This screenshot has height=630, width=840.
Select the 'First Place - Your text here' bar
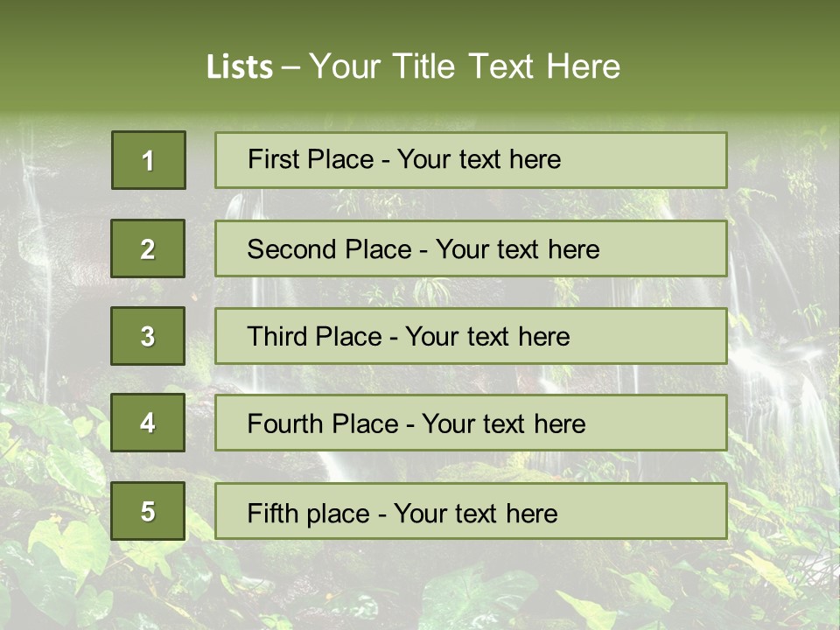(x=471, y=160)
